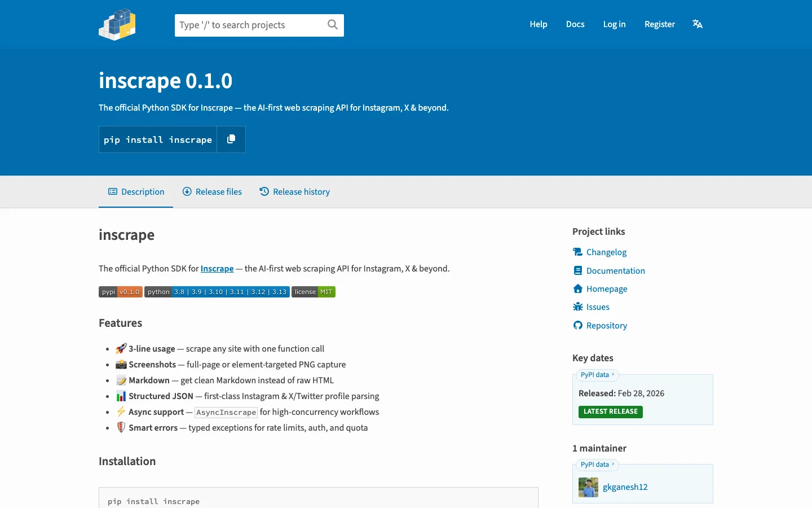This screenshot has width=812, height=508.
Task: Open the Docs menu item
Action: coord(575,24)
